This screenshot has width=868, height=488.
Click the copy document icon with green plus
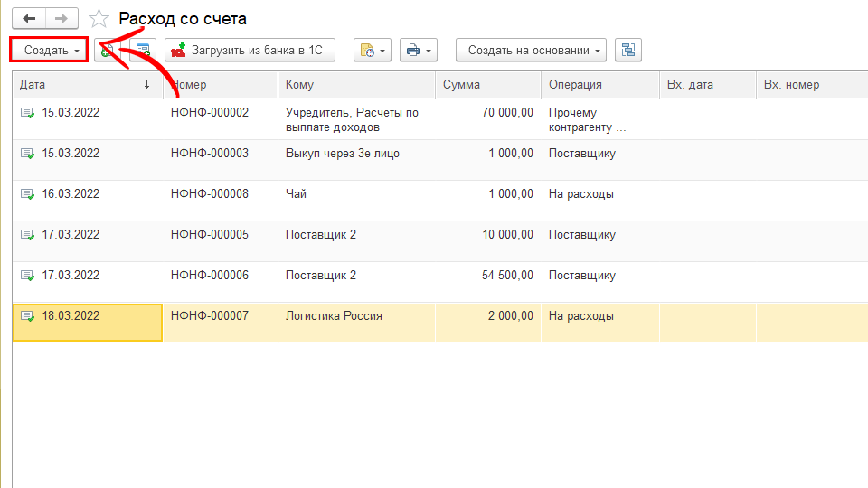pos(108,51)
